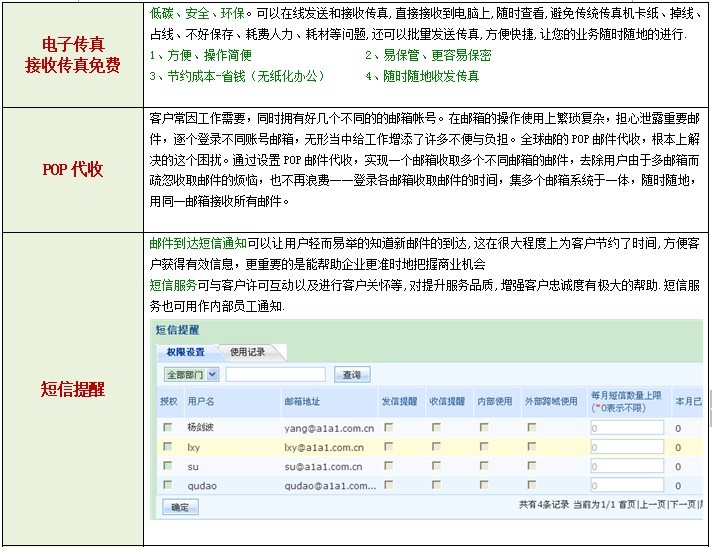Click the 共有4条记录 record count text
Screen dimensions: 712x547
pos(544,504)
